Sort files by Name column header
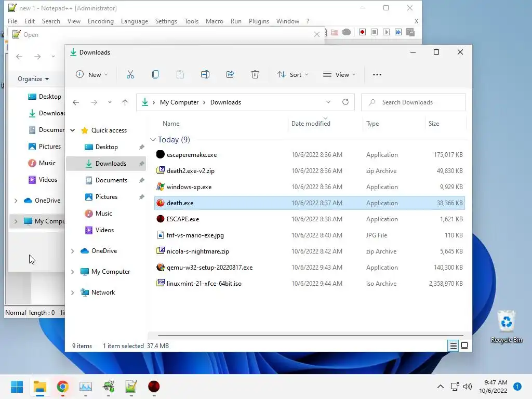Screen dimensions: 532x399 (x=170, y=124)
